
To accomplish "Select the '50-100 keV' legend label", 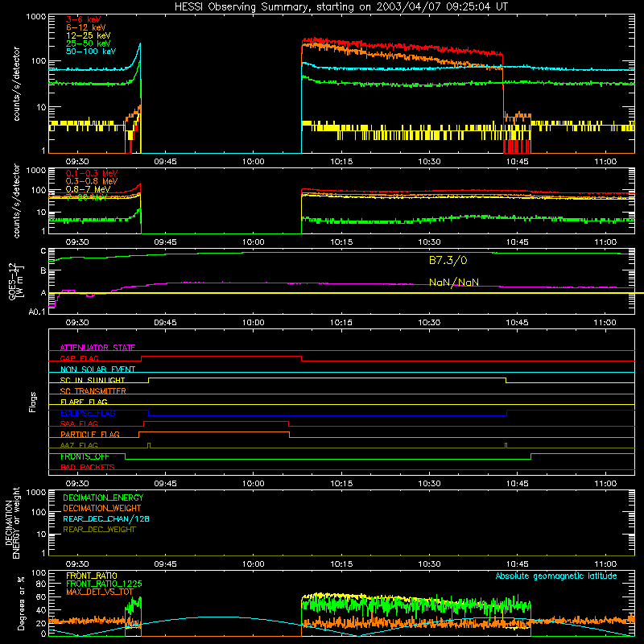I will [91, 52].
